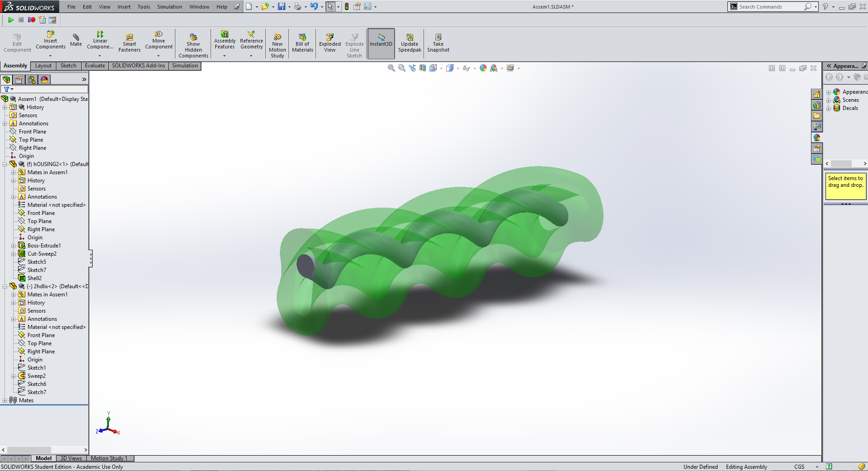This screenshot has height=471, width=868.
Task: Click the Rebuild traffic light icon
Action: 347,6
